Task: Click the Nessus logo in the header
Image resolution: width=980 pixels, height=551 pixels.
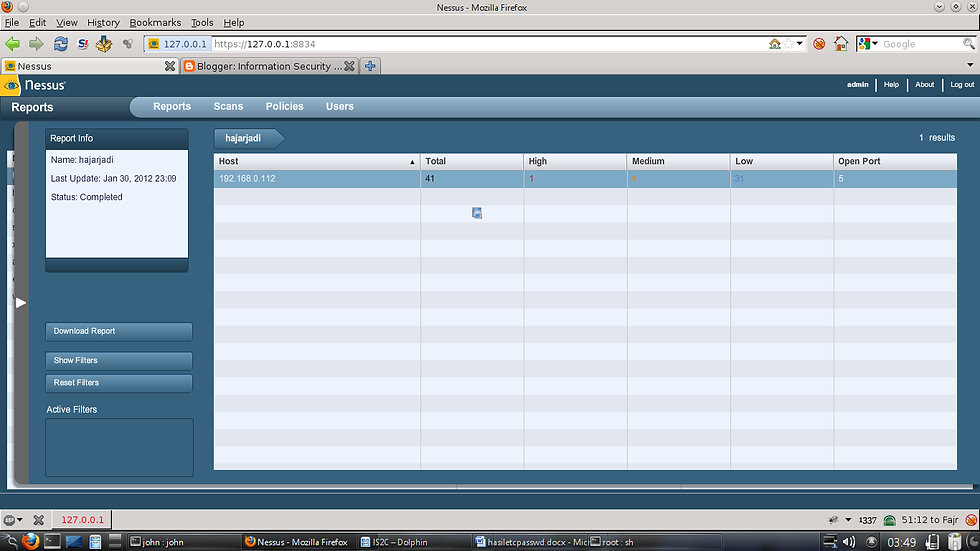Action: (x=34, y=85)
